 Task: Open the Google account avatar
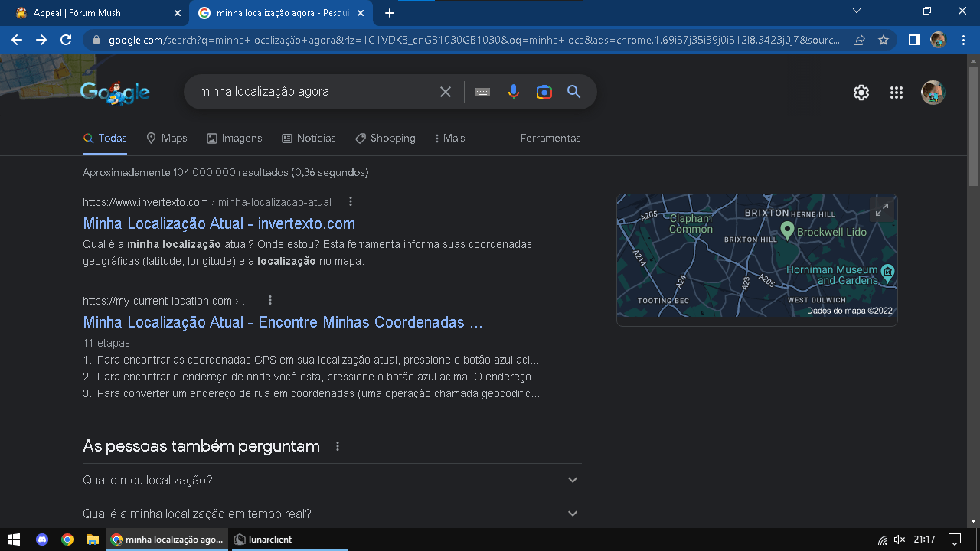[x=933, y=93]
